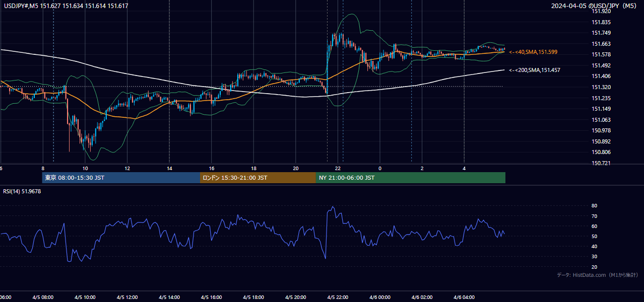Click RSI axis level 30
The height and width of the screenshot is (302, 644).
(594, 257)
